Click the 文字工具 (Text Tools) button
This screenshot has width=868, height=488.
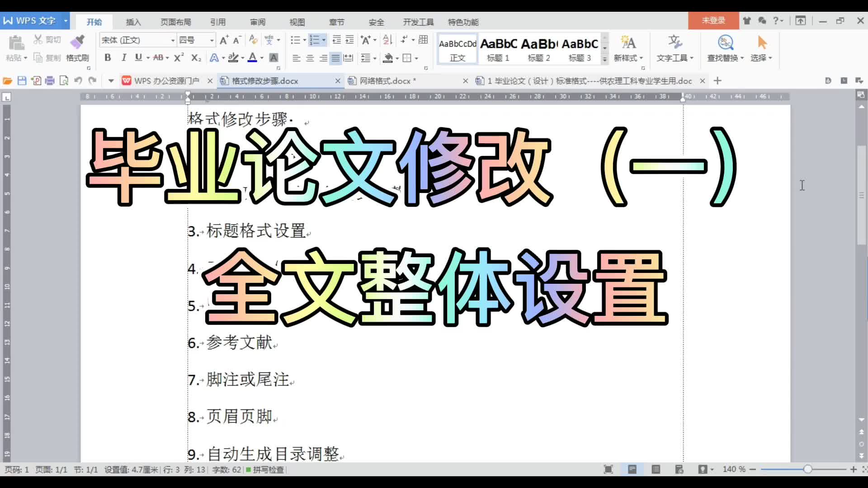point(675,48)
